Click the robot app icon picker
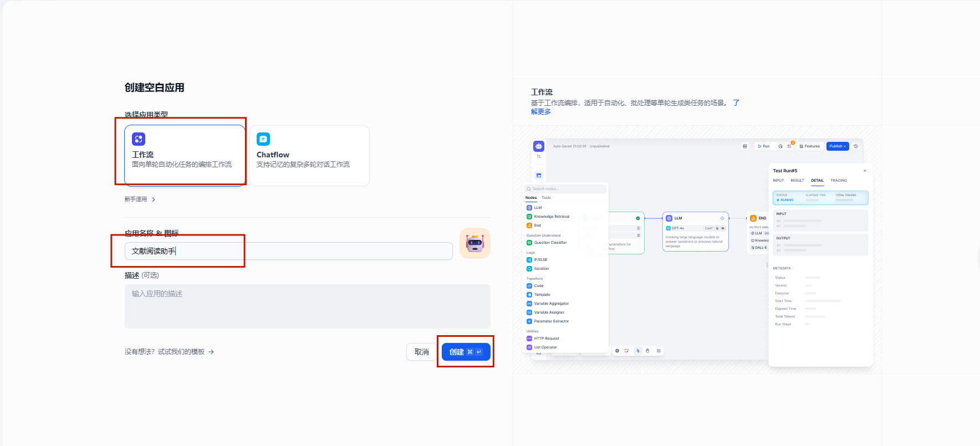The image size is (980, 446). [474, 243]
